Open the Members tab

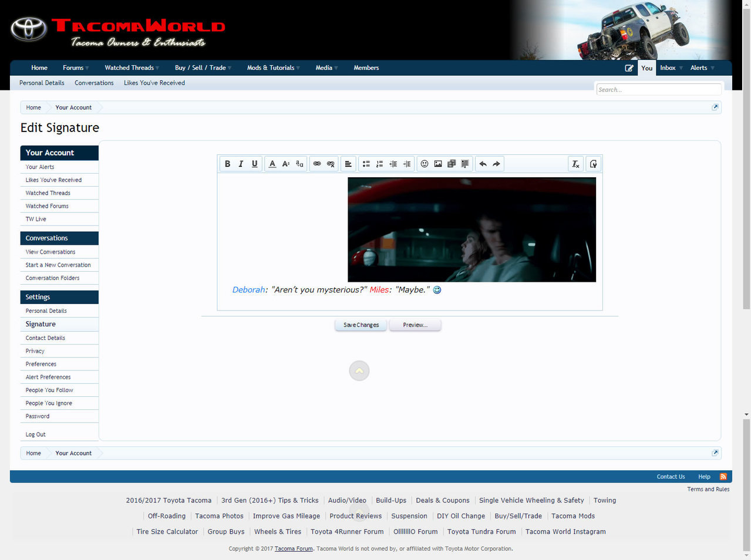(x=366, y=68)
